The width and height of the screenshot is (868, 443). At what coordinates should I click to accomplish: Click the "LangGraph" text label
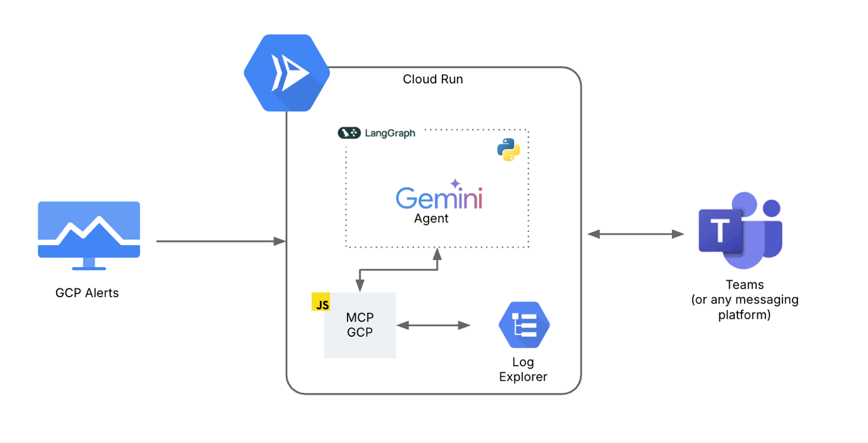pyautogui.click(x=390, y=133)
